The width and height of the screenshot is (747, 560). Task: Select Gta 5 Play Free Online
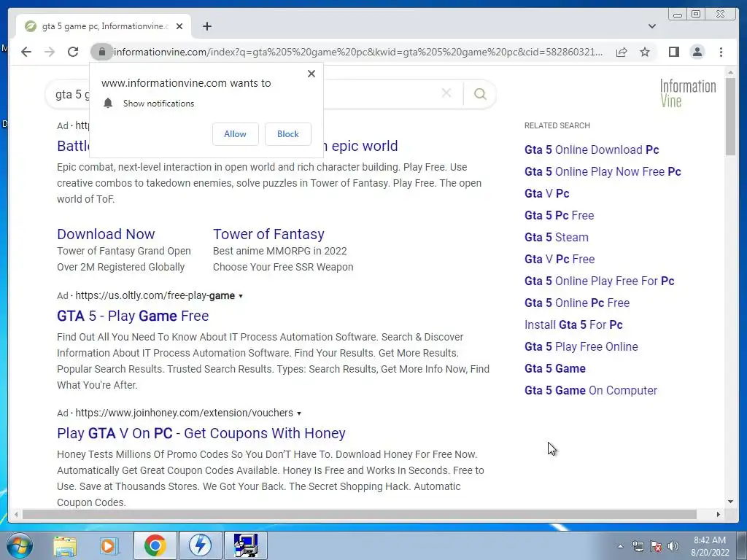point(581,346)
